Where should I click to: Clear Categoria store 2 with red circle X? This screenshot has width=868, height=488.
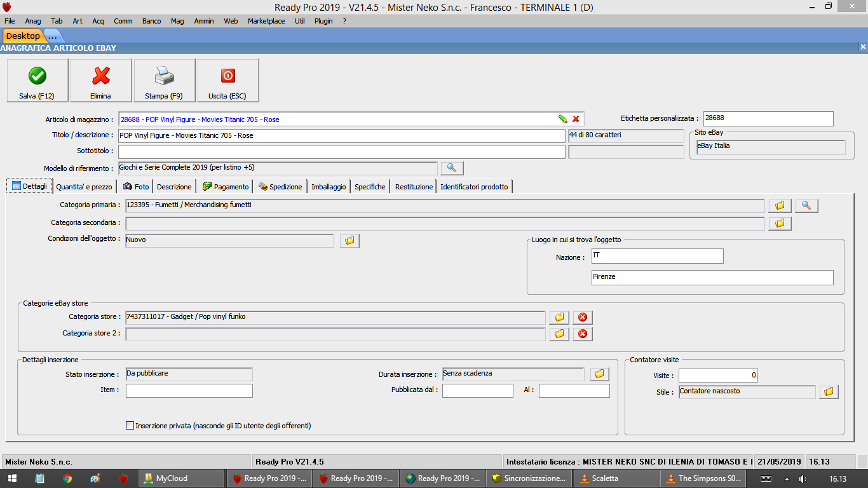(582, 334)
